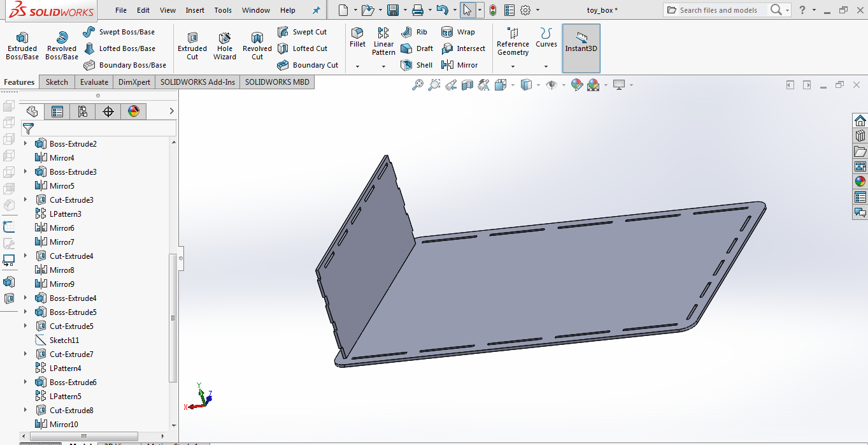Select the Revolved Cut tool
Image resolution: width=868 pixels, height=445 pixels.
tap(257, 46)
